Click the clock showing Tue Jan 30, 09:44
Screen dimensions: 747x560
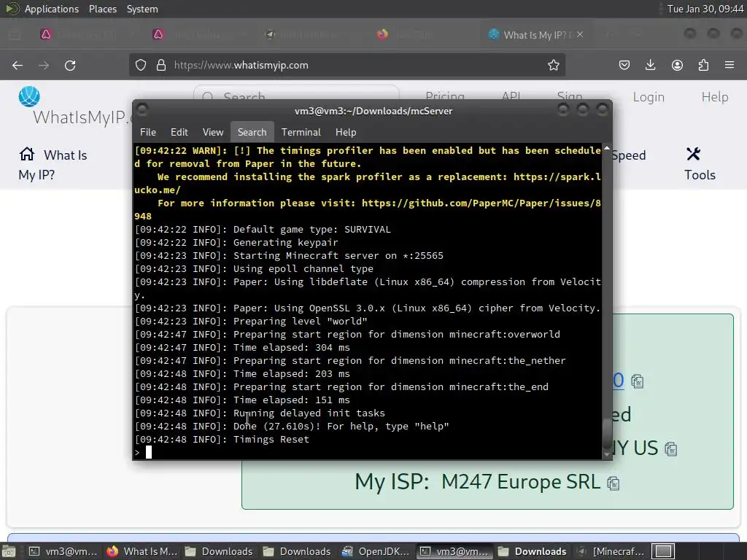point(705,9)
